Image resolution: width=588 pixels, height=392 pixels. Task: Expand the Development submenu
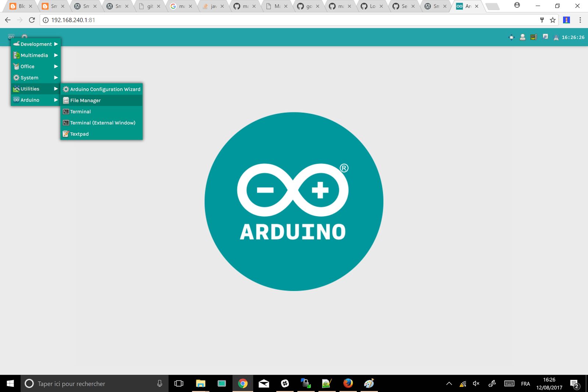pos(36,44)
